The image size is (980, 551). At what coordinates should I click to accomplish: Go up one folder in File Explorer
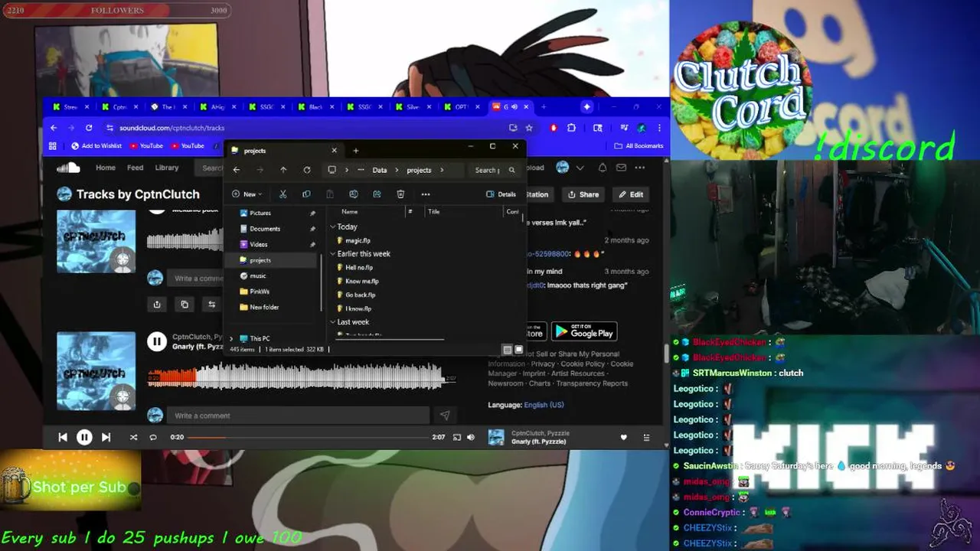tap(283, 170)
